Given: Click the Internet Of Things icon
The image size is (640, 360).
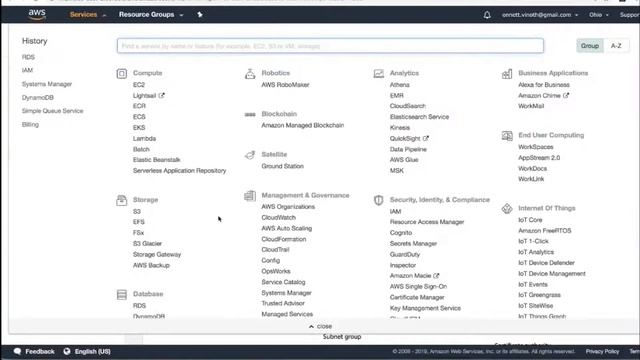Looking at the screenshot, I should [x=507, y=209].
